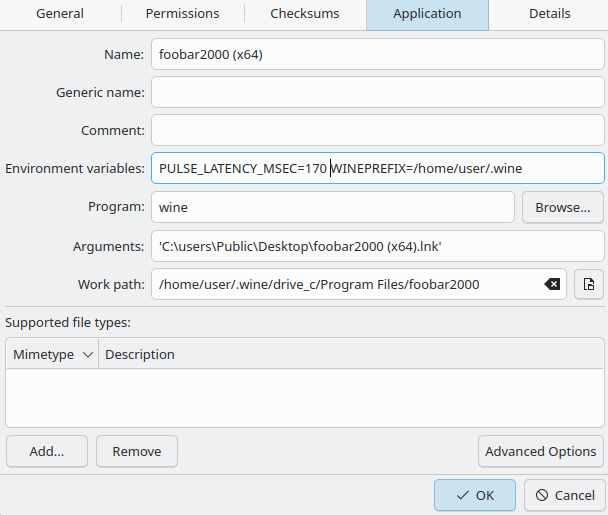Image resolution: width=608 pixels, height=515 pixels.
Task: Focus the Name field containing foobar2000 (x64)
Action: (378, 54)
